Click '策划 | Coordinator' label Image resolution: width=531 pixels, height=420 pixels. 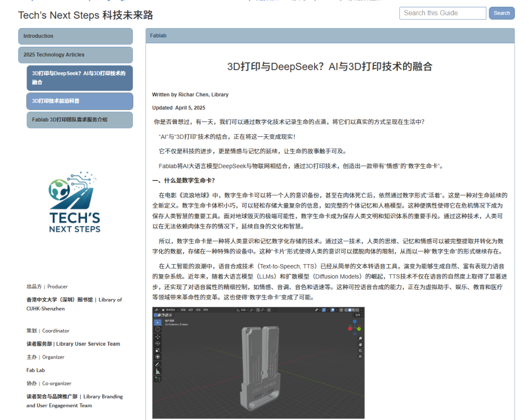[x=48, y=330]
